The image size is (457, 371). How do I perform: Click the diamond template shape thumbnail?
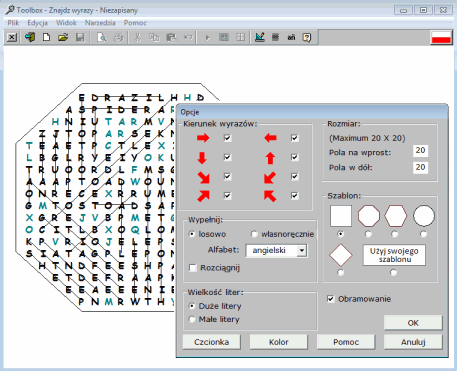pos(341,255)
